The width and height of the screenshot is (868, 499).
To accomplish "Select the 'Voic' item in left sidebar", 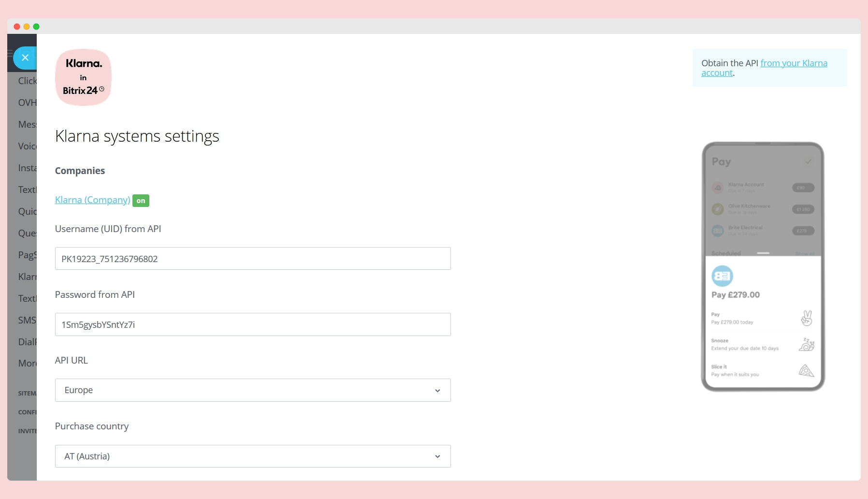I will point(27,146).
